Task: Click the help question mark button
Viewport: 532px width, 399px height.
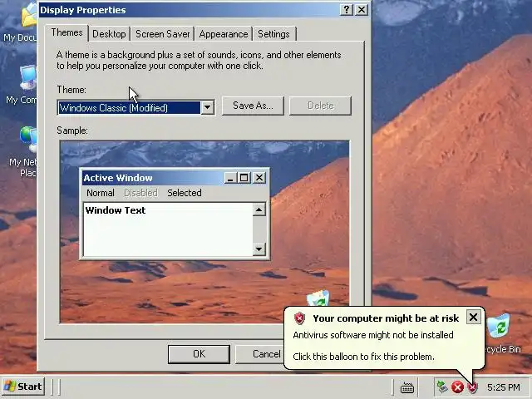Action: click(x=347, y=10)
